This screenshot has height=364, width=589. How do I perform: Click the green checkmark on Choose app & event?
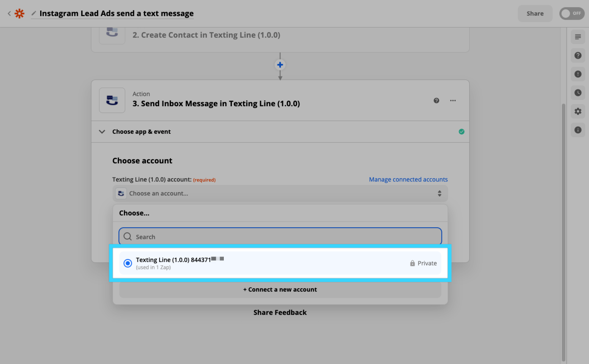point(462,132)
